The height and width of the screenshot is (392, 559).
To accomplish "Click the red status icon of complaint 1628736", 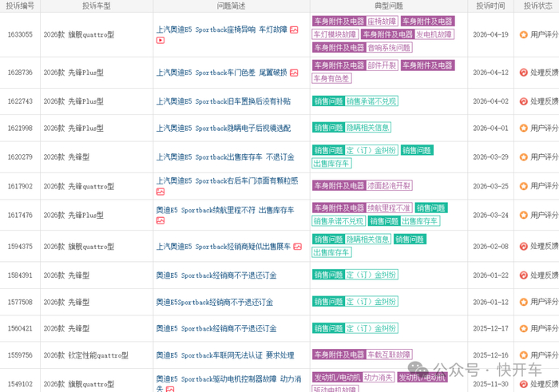I will 523,73.
